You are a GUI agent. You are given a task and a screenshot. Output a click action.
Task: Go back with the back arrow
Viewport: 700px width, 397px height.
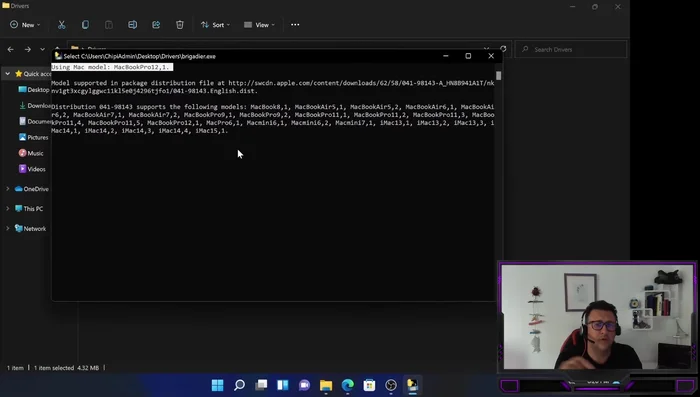point(11,49)
